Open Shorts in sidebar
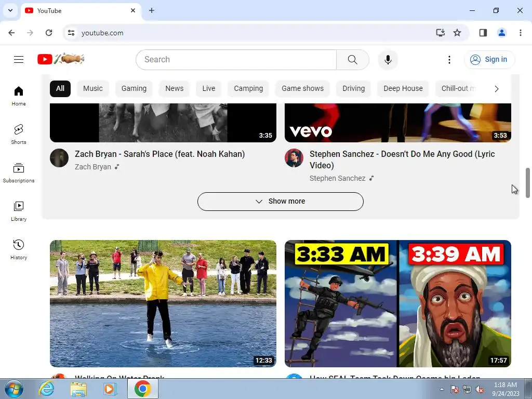The width and height of the screenshot is (532, 399). pyautogui.click(x=19, y=134)
